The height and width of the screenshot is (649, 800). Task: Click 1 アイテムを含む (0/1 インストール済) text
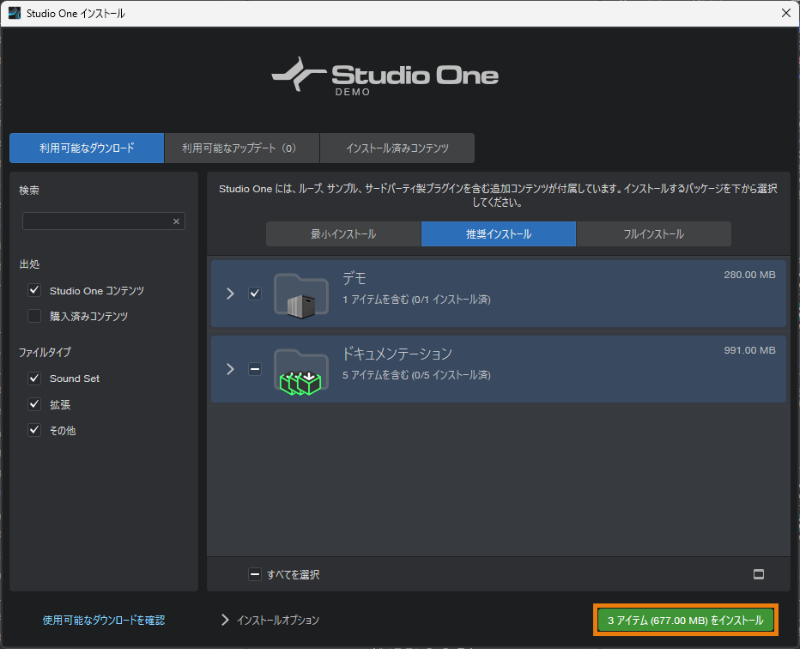[416, 299]
